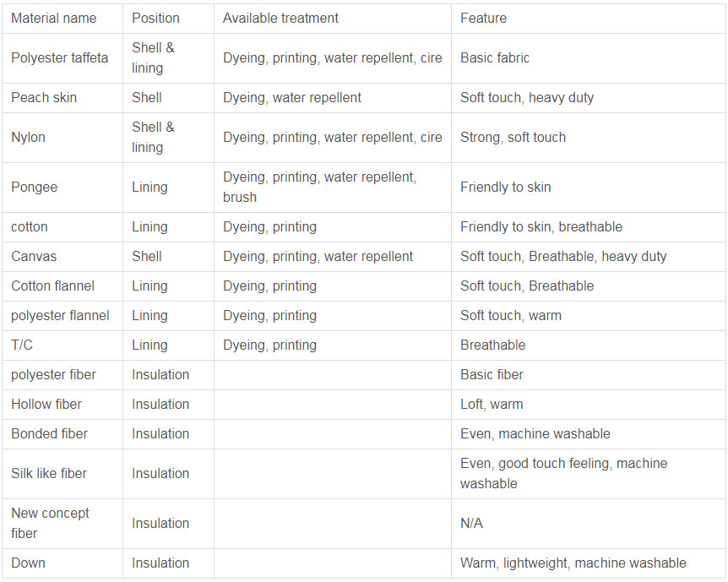
Task: Select the "Hollow fiber" material cell
Action: (x=46, y=405)
